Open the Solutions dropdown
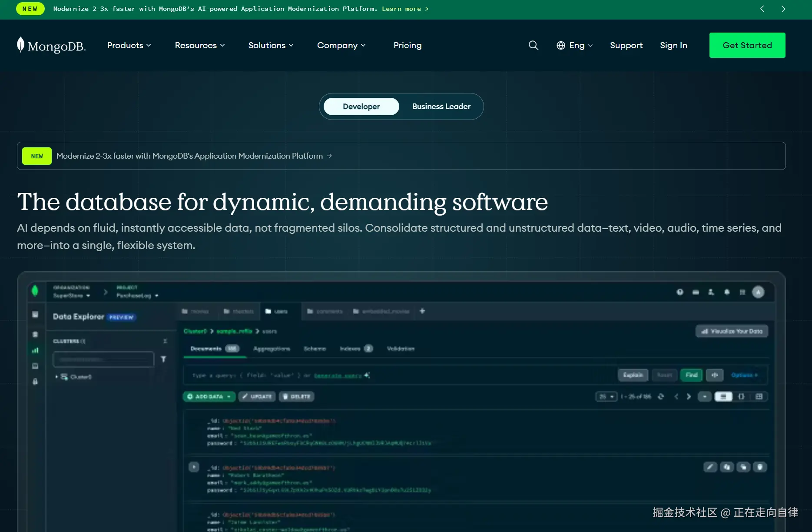 point(271,45)
